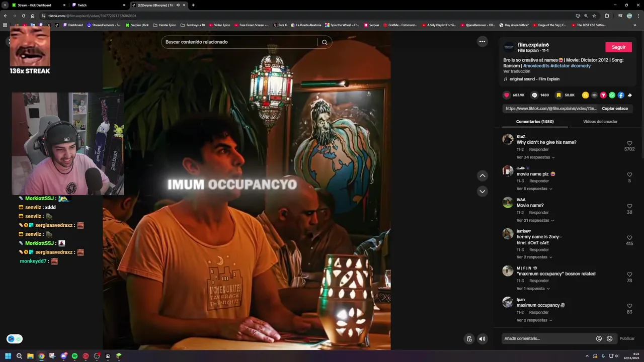The image size is (644, 362).
Task: Bookmark this page with star icon
Action: [x=594, y=16]
